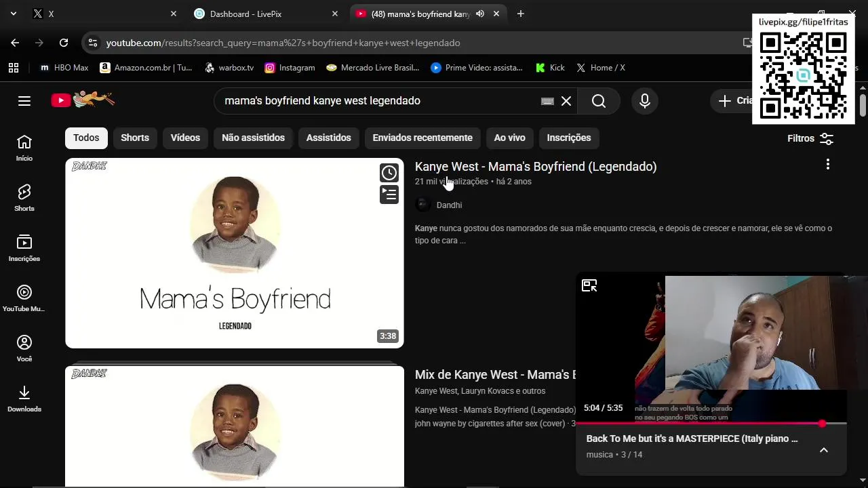Click the YouTube logo to go home
The height and width of the screenshot is (488, 868).
[83, 100]
